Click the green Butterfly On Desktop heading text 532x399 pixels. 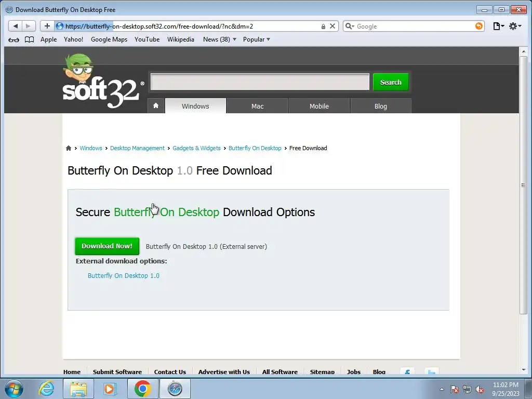(166, 212)
